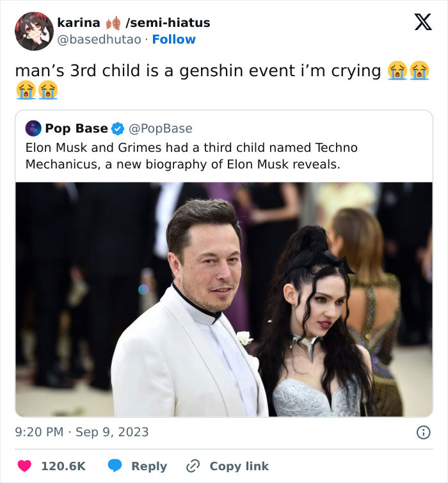Click the @basedhutao handle
This screenshot has height=483, width=448.
tap(99, 39)
